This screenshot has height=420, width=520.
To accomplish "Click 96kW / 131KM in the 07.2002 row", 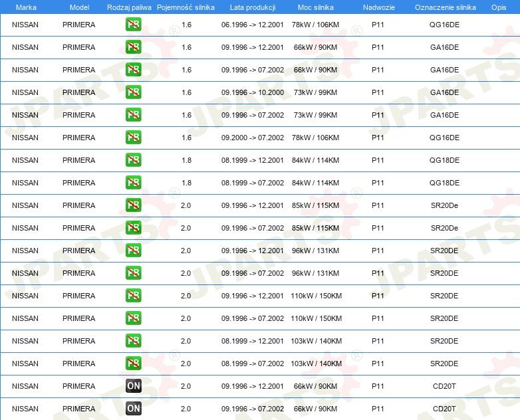I will click(x=315, y=273).
